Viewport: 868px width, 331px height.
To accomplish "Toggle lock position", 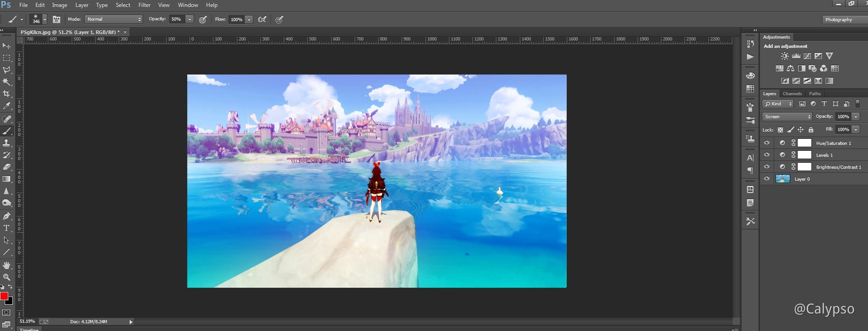I will coord(800,130).
